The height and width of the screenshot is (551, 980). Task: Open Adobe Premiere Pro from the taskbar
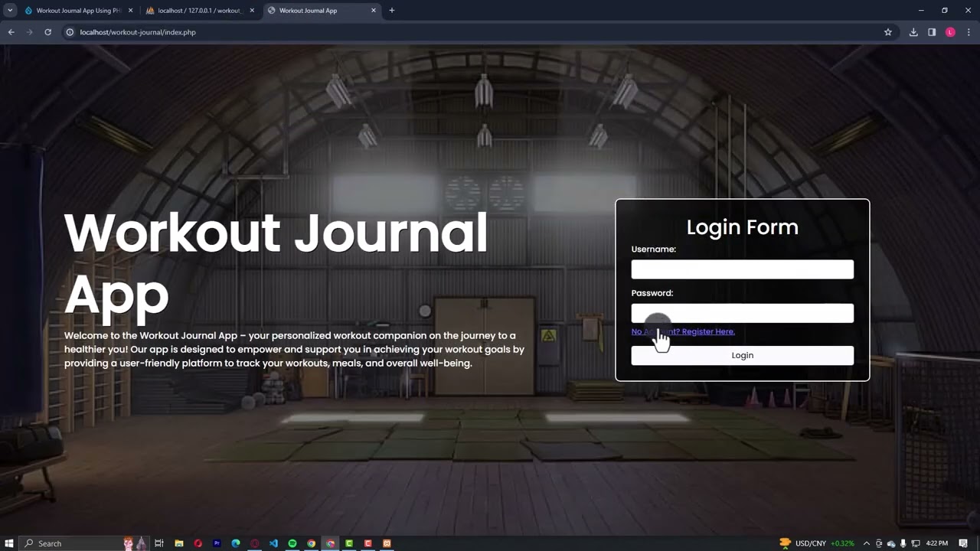pos(217,543)
